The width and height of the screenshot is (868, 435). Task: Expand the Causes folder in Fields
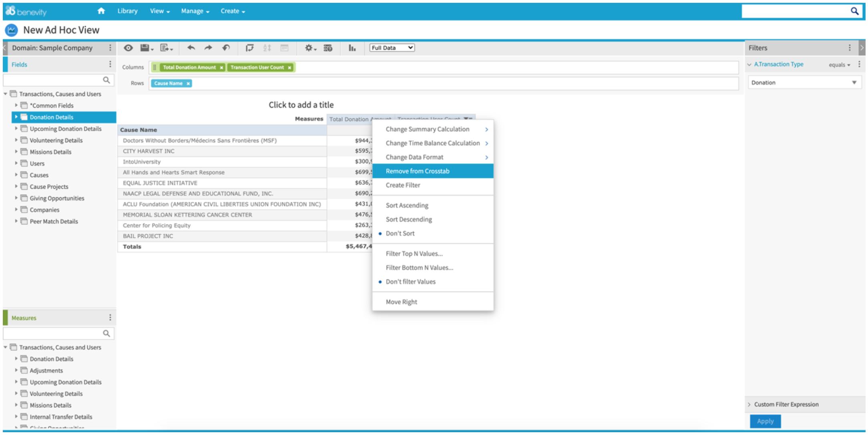[x=16, y=175]
